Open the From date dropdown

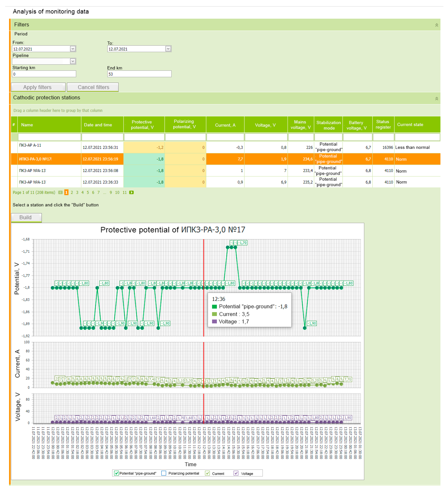point(73,49)
